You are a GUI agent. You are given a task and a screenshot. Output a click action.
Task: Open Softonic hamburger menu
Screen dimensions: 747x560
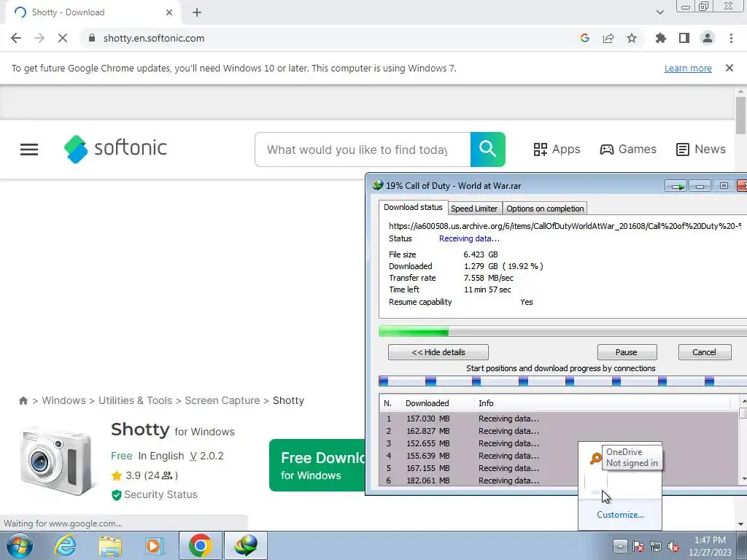point(29,149)
